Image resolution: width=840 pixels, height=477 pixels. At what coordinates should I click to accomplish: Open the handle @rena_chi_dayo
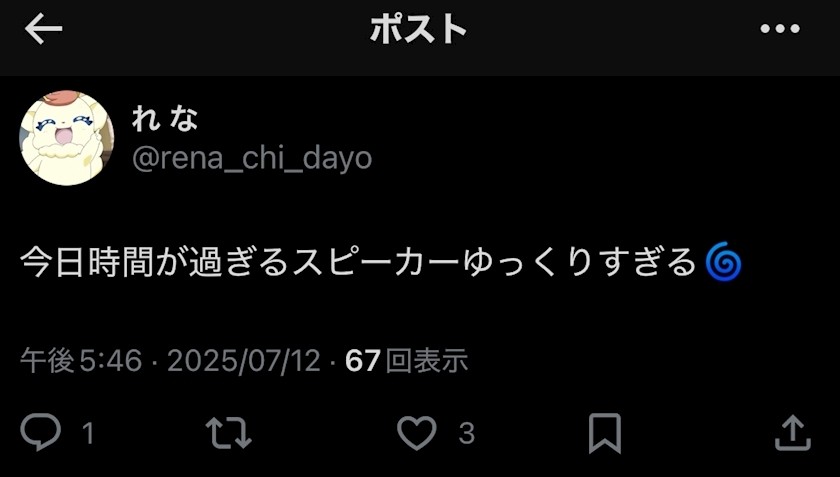(x=252, y=159)
